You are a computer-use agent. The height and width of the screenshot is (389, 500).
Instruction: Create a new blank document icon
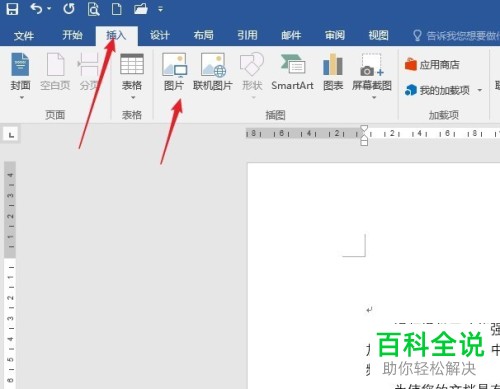pos(116,9)
